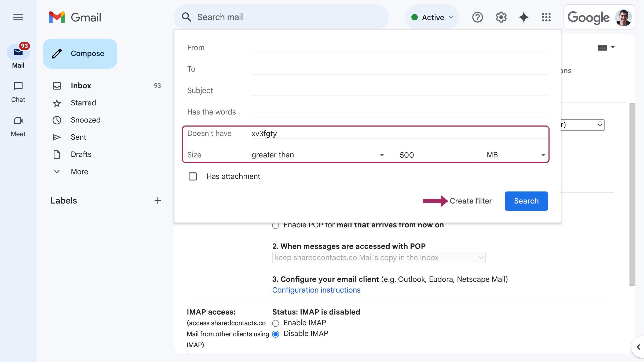
Task: Open the Starred folder
Action: pyautogui.click(x=83, y=103)
